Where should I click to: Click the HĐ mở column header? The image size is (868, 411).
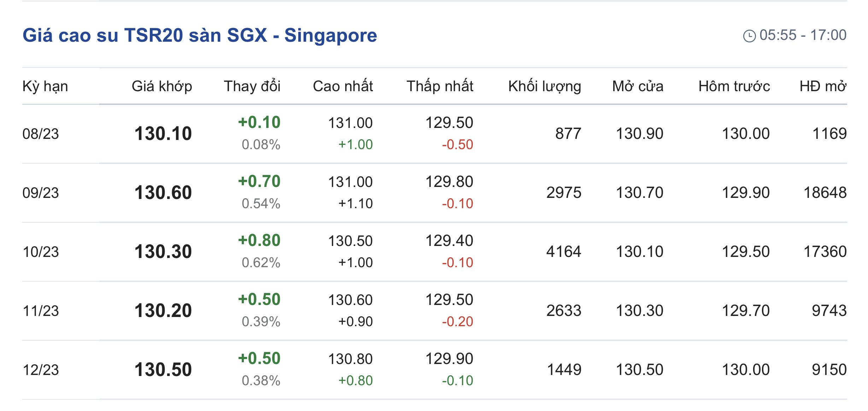coord(823,86)
